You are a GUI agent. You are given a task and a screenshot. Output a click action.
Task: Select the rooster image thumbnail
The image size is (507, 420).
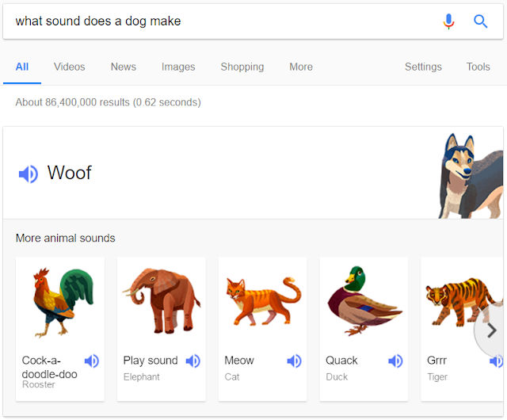click(x=63, y=303)
